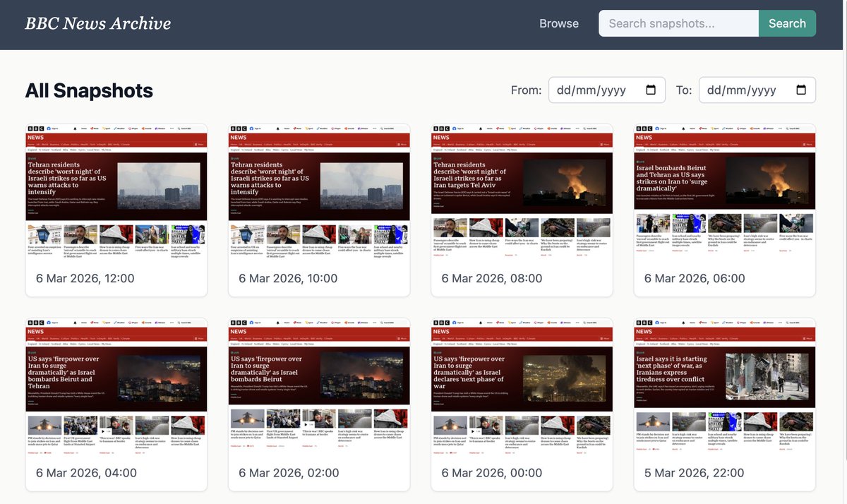Open the To date calendar picker icon
The width and height of the screenshot is (847, 504).
(801, 90)
